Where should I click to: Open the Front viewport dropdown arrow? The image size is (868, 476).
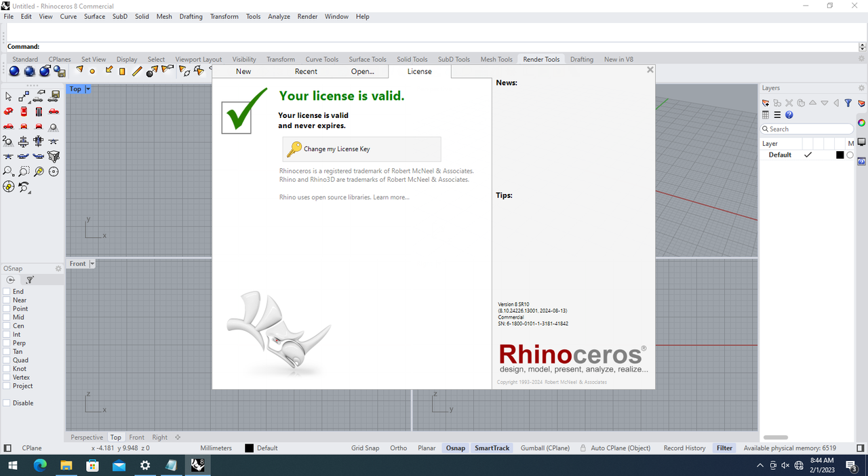92,264
